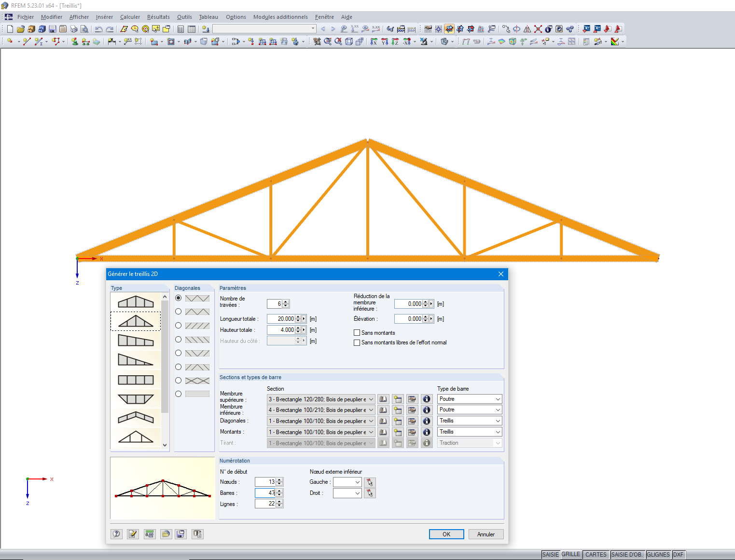
Task: Create new section for Membrure inférieure
Action: [x=398, y=410]
